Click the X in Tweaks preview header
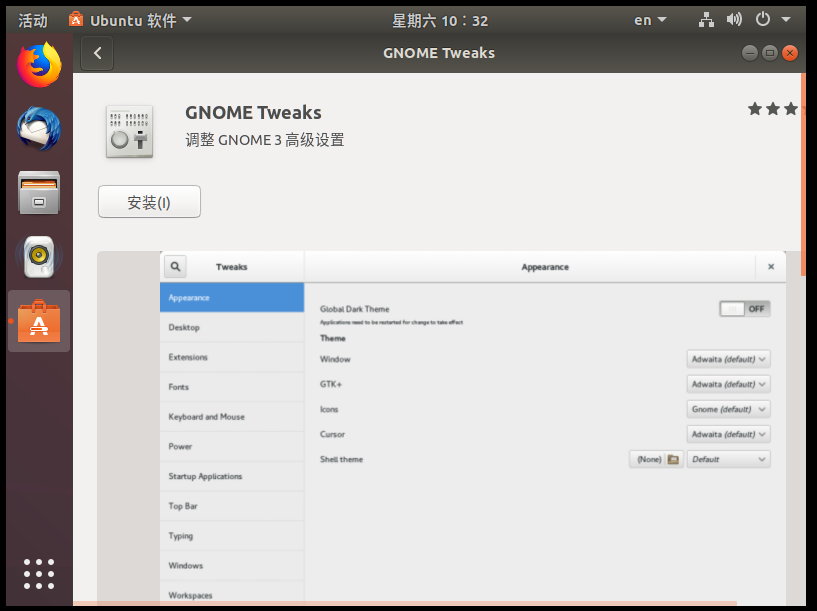Image resolution: width=817 pixels, height=611 pixels. (771, 267)
